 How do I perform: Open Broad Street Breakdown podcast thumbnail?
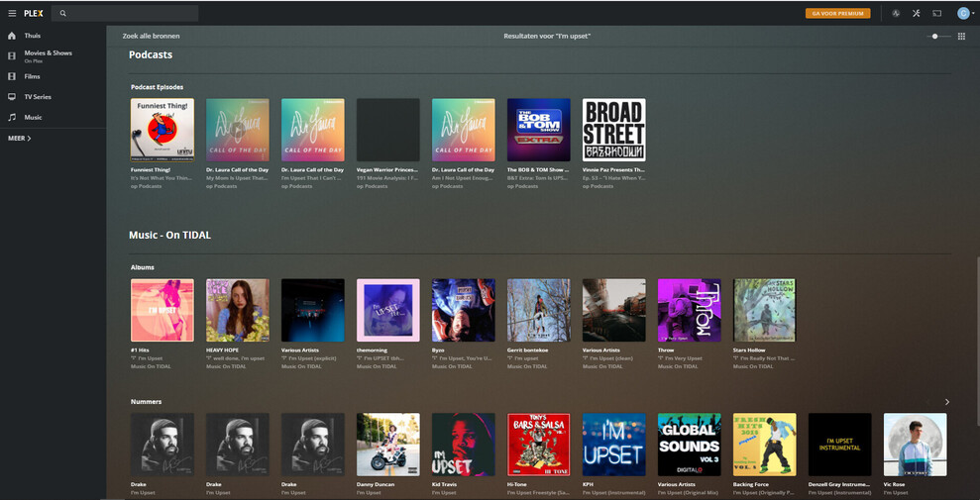613,130
